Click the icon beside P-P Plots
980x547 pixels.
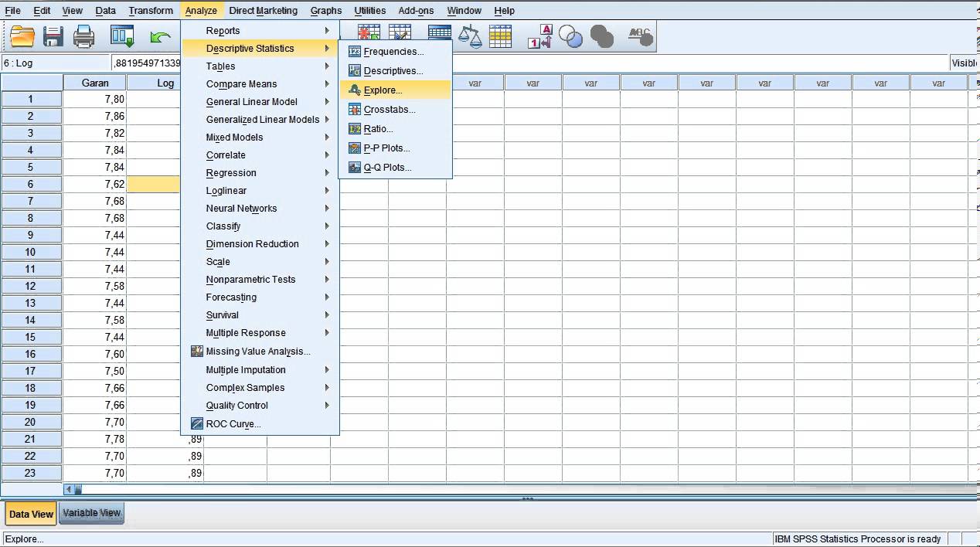(355, 148)
